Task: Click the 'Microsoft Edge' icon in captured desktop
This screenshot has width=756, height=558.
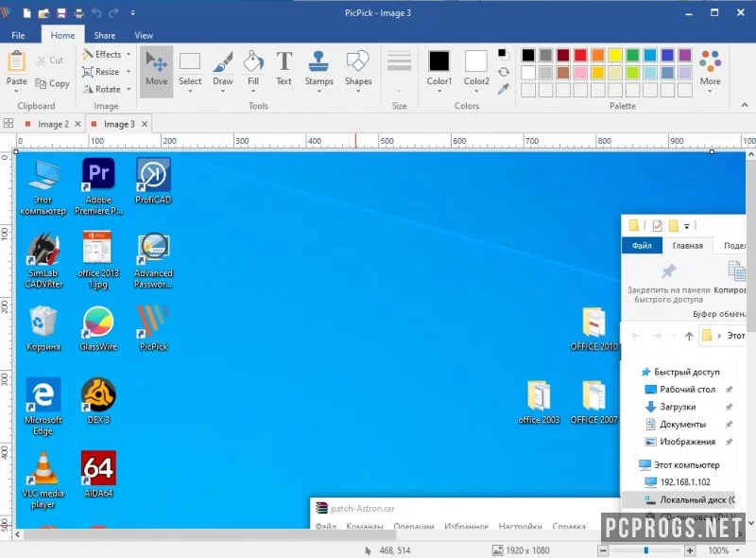Action: tap(43, 407)
